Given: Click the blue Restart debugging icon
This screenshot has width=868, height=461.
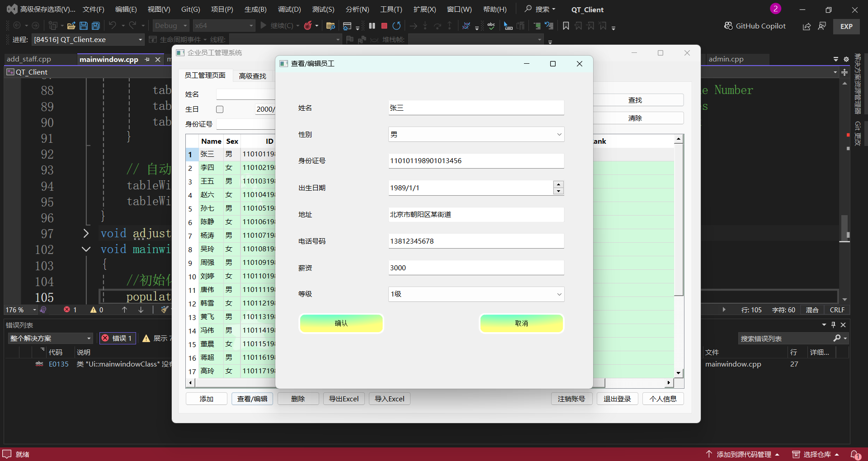Looking at the screenshot, I should point(396,26).
